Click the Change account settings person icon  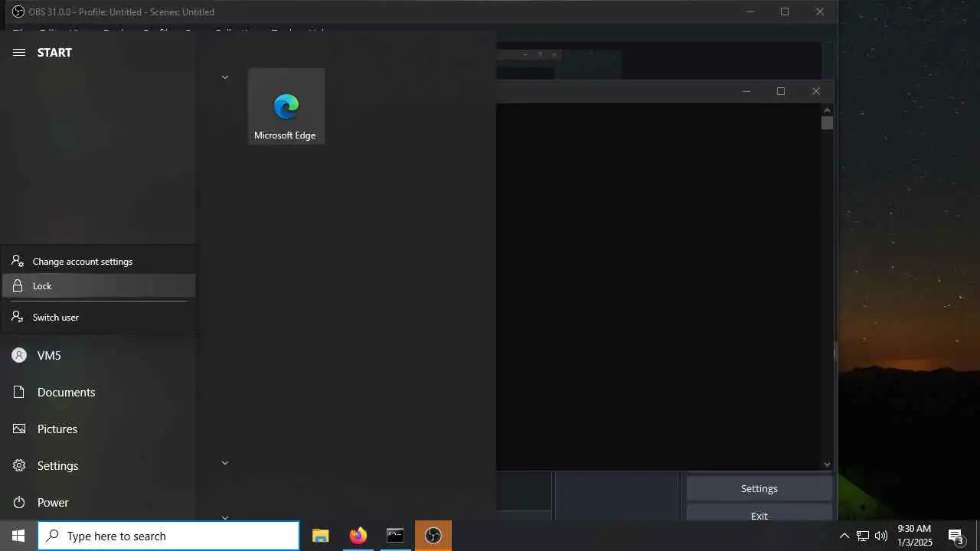(x=18, y=261)
